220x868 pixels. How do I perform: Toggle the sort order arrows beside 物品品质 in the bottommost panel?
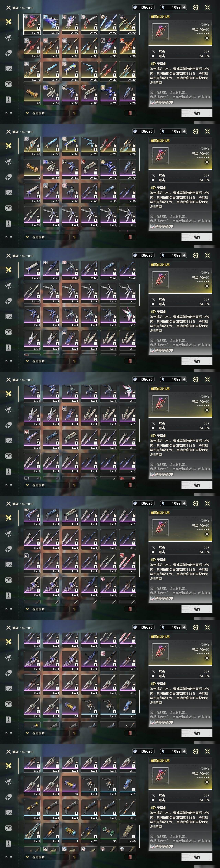[75, 857]
